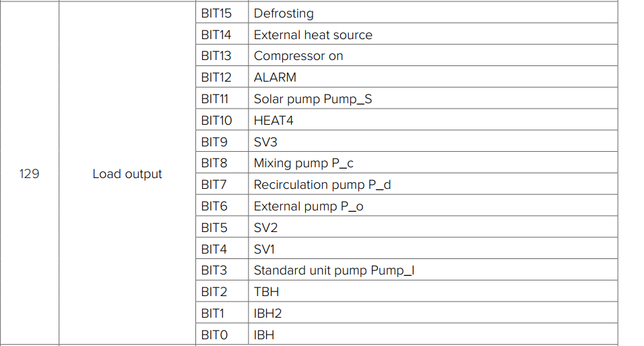Select the BIT0 label cell
The height and width of the screenshot is (346, 644).
pyautogui.click(x=222, y=334)
